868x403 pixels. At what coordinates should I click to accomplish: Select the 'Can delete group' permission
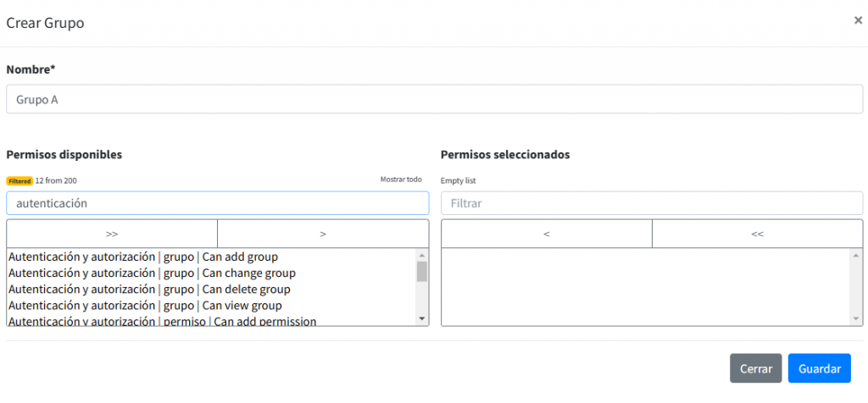pos(148,290)
